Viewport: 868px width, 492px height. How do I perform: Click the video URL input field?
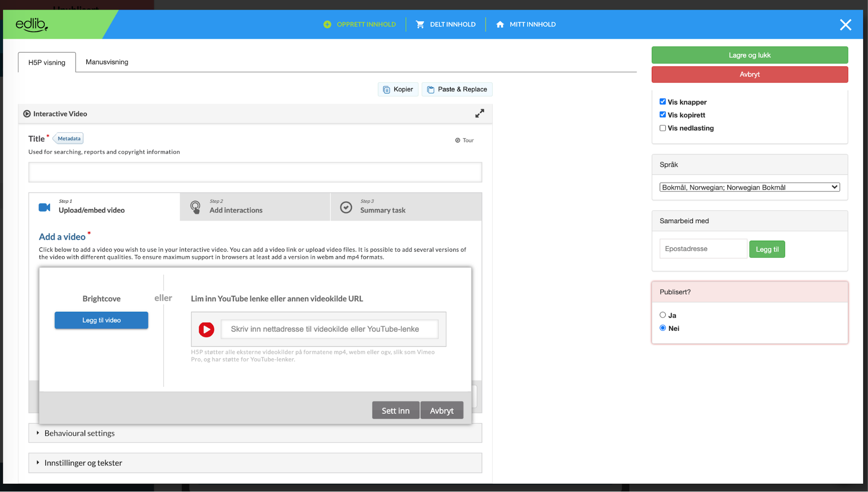[330, 329]
